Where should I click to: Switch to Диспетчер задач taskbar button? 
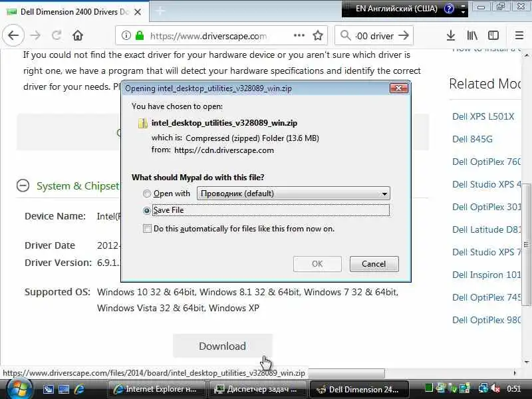[257, 389]
